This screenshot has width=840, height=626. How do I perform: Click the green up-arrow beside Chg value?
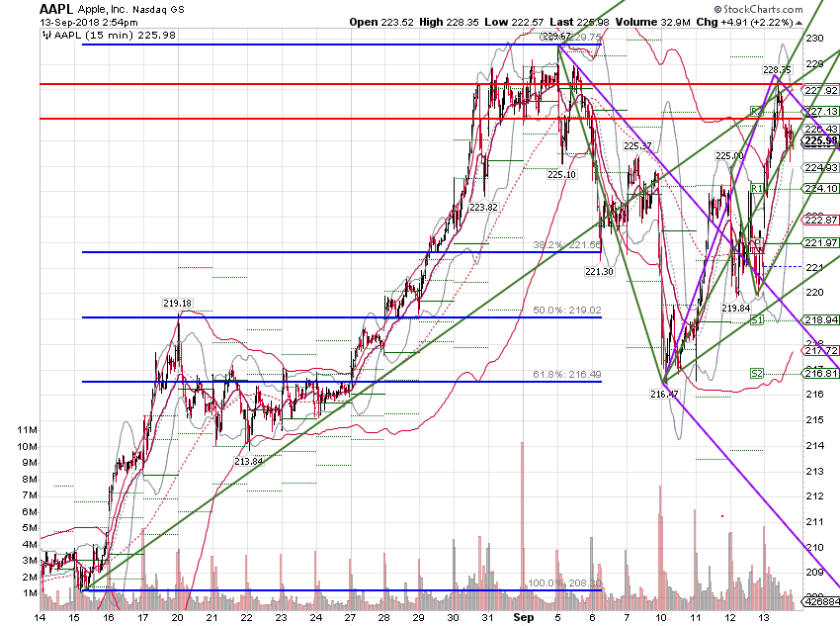coord(798,23)
